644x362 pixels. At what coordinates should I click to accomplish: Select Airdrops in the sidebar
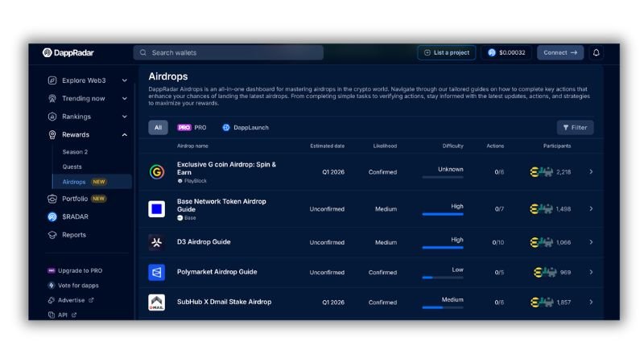pos(92,182)
